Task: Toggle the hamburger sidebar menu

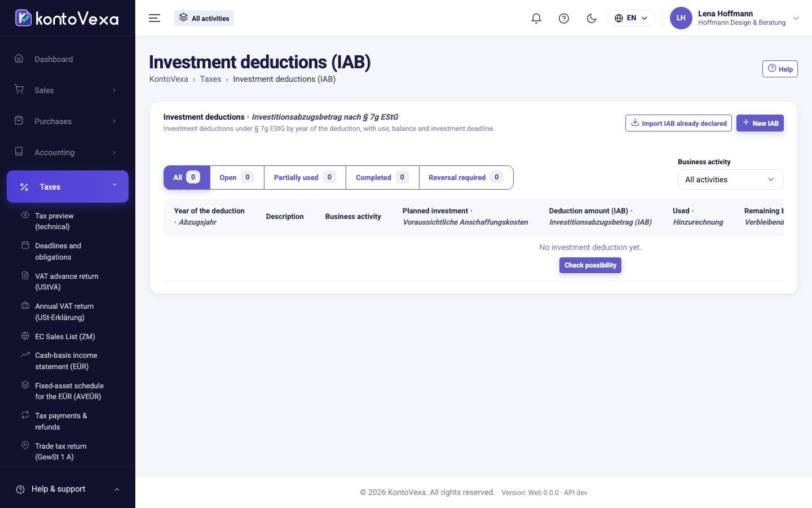Action: [x=155, y=18]
